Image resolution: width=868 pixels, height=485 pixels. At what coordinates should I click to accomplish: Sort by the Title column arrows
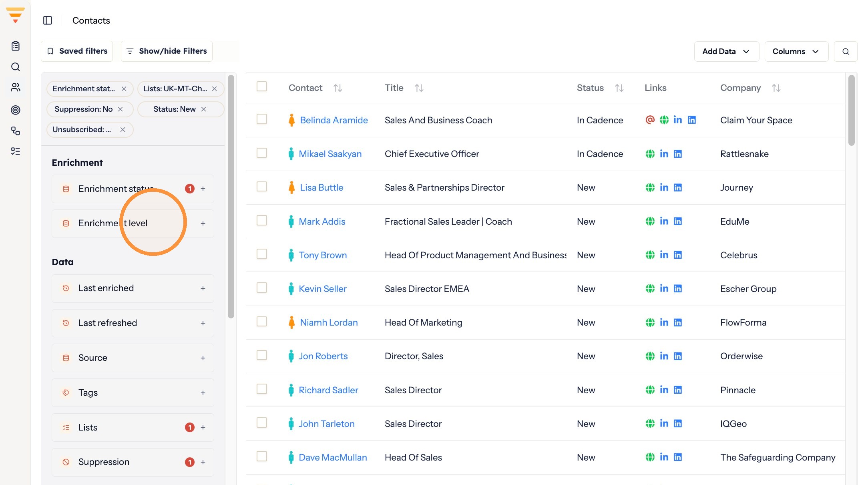pos(419,88)
